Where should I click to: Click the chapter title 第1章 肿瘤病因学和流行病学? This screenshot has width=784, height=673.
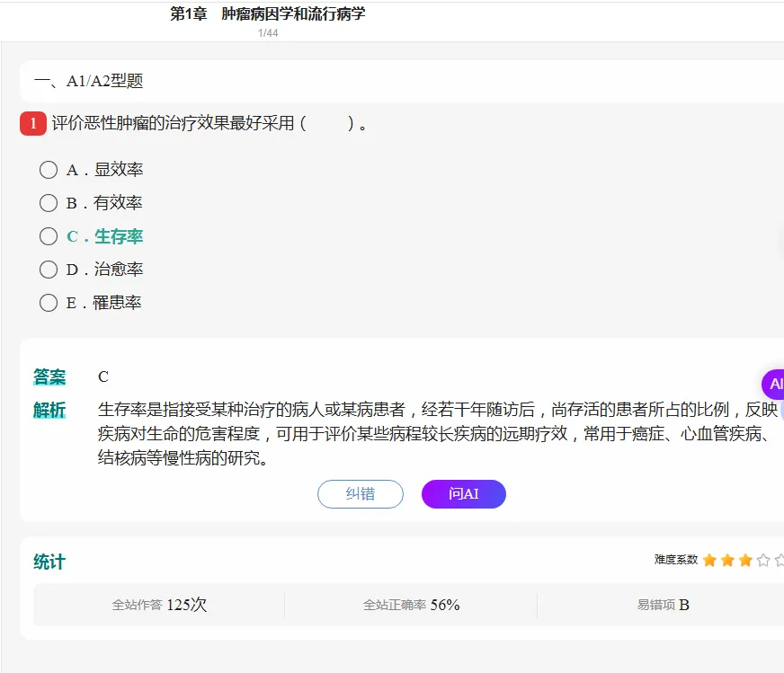(268, 14)
